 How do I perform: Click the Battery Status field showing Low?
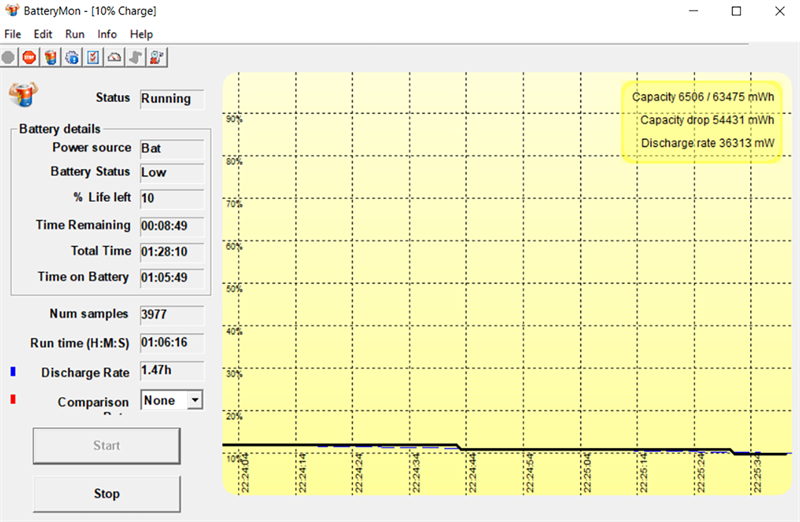click(172, 172)
